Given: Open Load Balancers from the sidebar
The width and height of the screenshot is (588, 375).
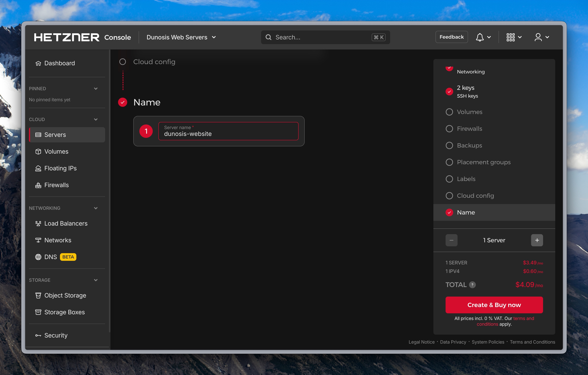Looking at the screenshot, I should click(66, 223).
